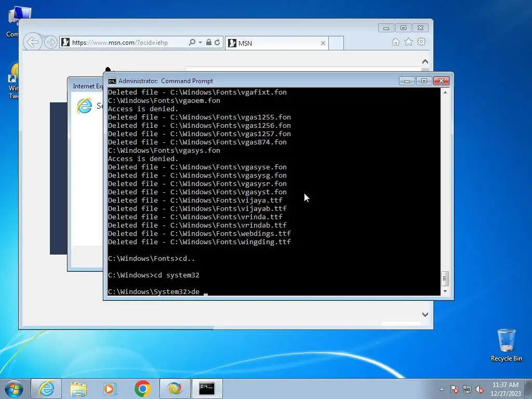Close the Internet Explorer window
The height and width of the screenshot is (399, 532).
click(420, 28)
